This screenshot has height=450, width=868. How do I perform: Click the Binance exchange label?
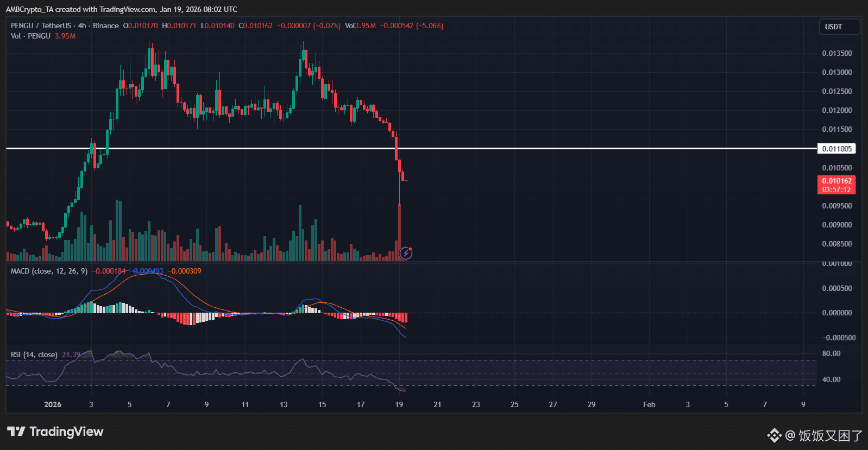tap(106, 26)
